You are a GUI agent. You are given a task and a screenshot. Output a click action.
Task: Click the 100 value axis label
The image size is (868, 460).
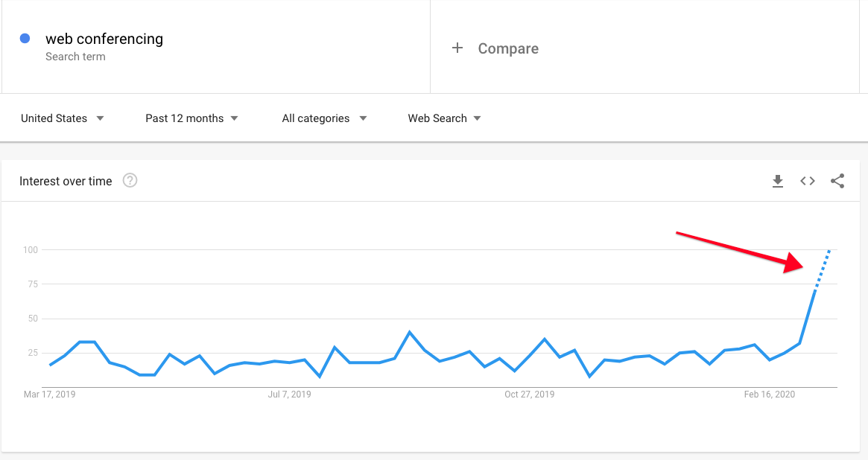pyautogui.click(x=31, y=250)
